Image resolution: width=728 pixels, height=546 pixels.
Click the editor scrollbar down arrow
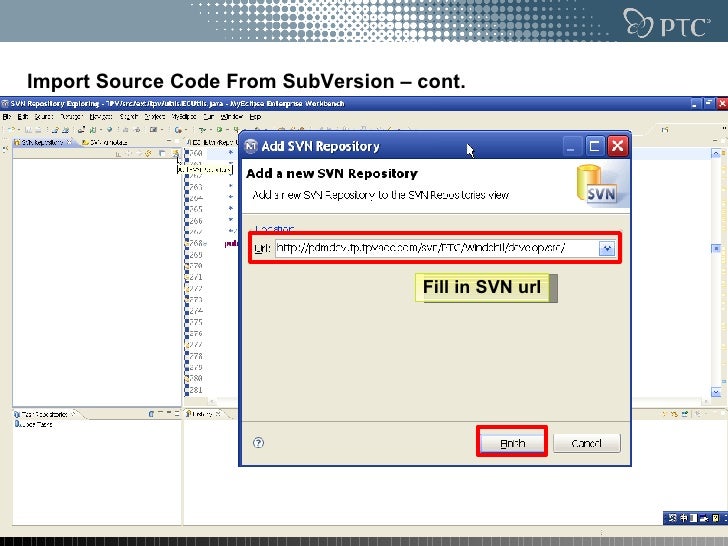715,393
